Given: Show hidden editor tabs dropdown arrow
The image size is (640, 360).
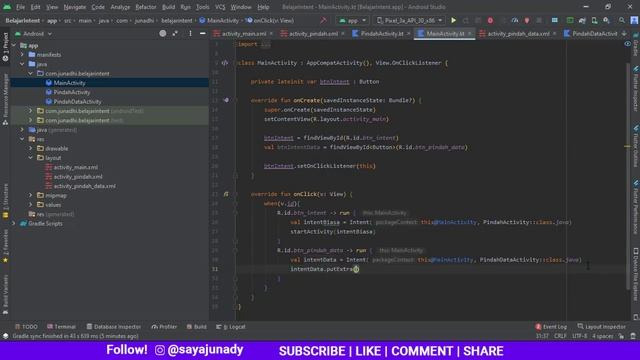Looking at the screenshot, I should coord(624,33).
